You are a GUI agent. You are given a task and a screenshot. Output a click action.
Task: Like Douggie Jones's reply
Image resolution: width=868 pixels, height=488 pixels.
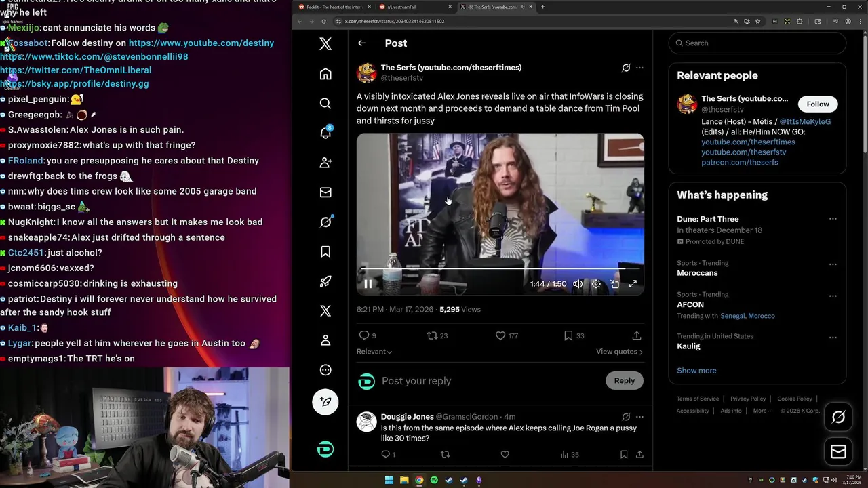tap(505, 455)
